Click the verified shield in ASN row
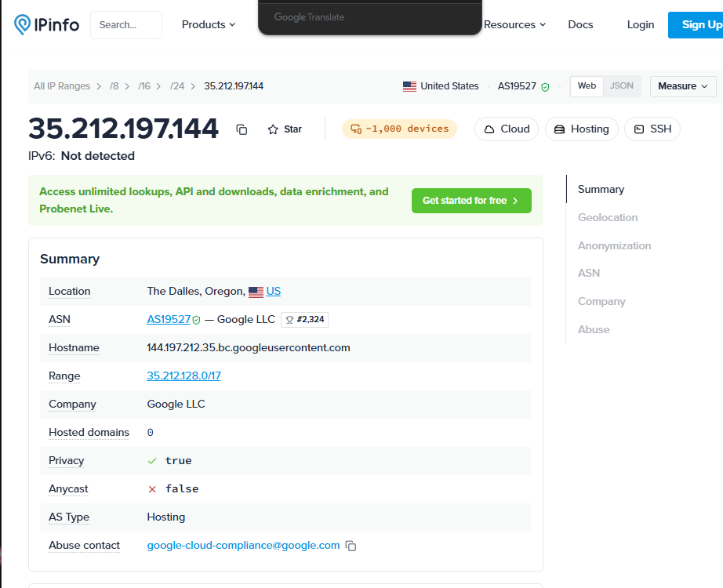 196,320
